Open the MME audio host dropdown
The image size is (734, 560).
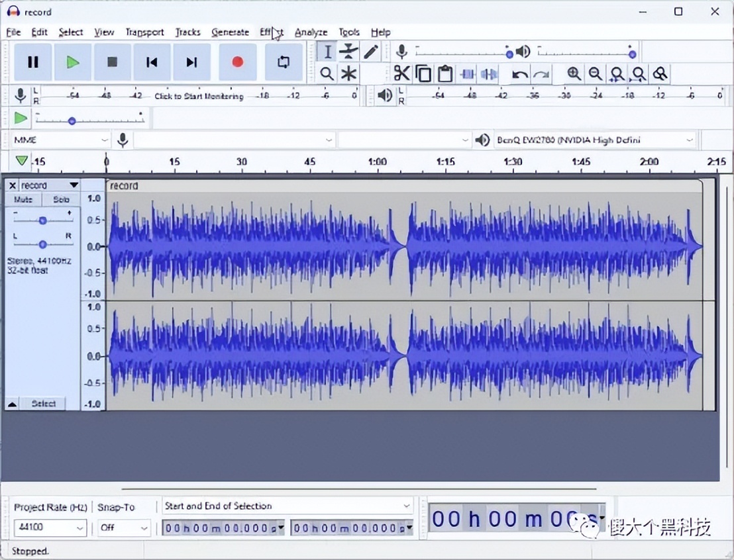(58, 140)
